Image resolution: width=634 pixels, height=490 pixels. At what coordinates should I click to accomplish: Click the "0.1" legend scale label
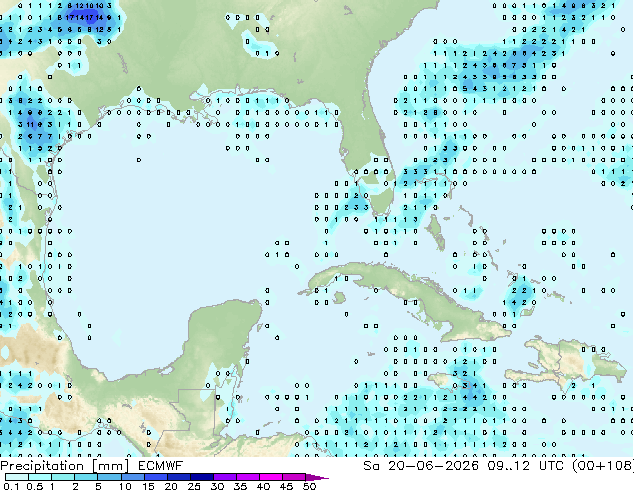[x=11, y=486]
